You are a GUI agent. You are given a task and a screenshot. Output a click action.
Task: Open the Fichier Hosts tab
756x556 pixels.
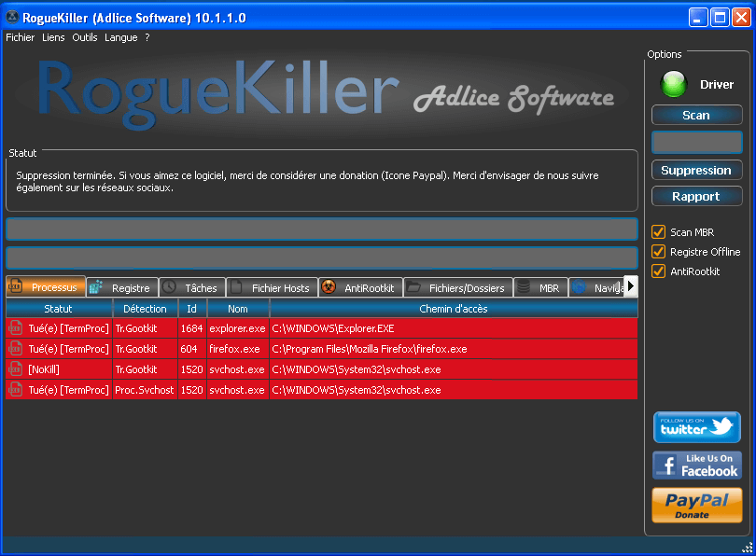tap(272, 287)
